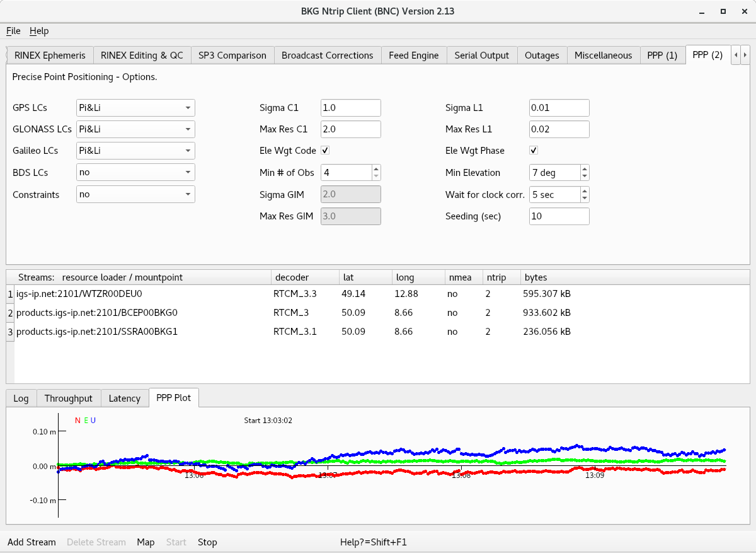Toggle Ele Wgt Code checkbox
This screenshot has width=756, height=553.
click(325, 151)
